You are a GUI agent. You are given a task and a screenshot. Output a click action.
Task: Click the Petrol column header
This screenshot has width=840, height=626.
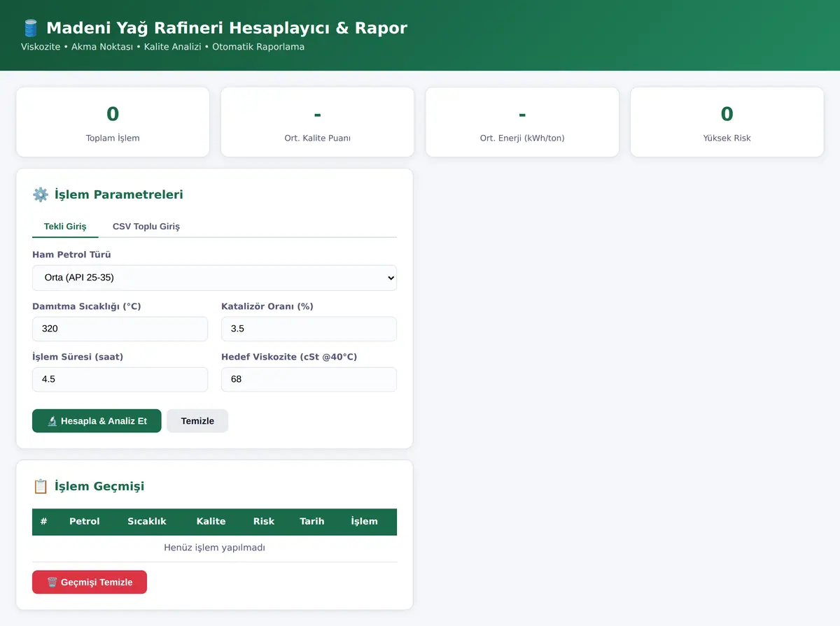pyautogui.click(x=85, y=521)
